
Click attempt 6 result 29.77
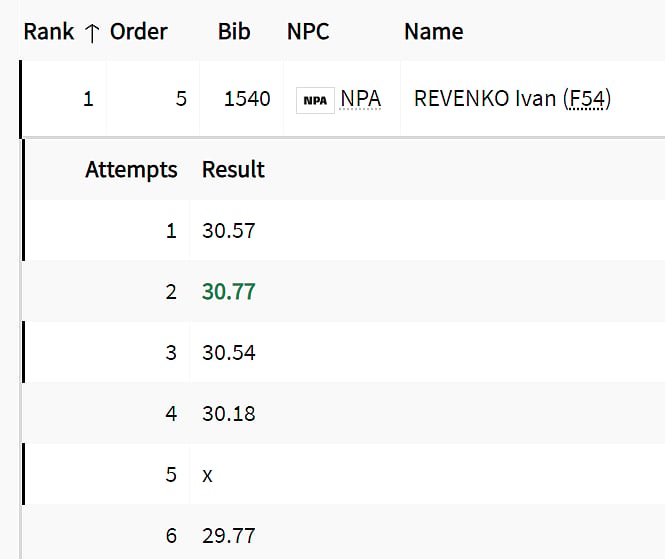pyautogui.click(x=229, y=536)
